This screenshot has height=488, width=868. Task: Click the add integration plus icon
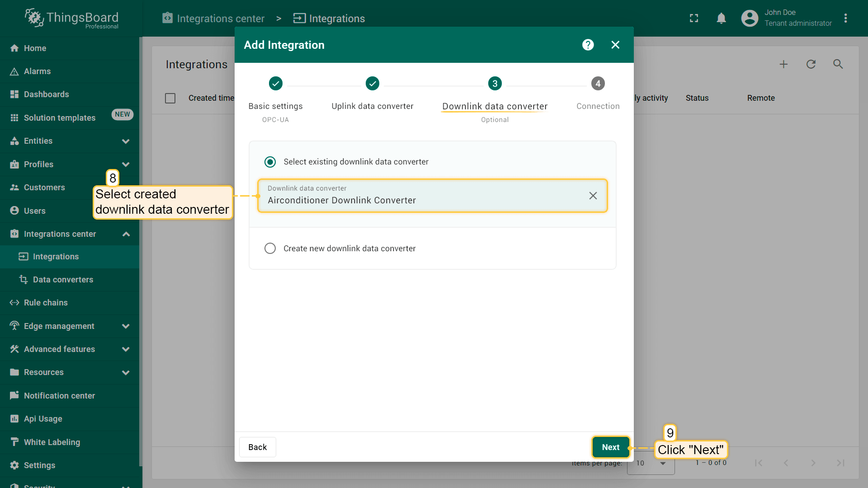[x=783, y=64]
